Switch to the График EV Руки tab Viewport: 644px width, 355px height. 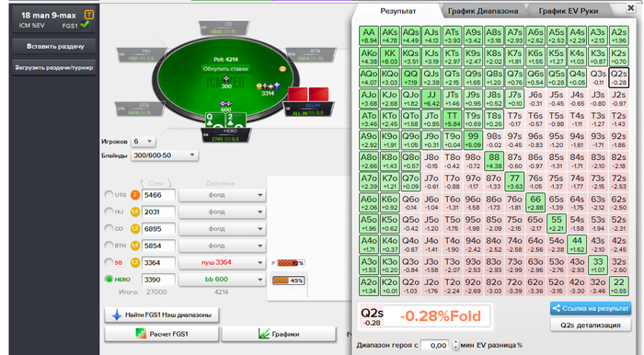568,11
